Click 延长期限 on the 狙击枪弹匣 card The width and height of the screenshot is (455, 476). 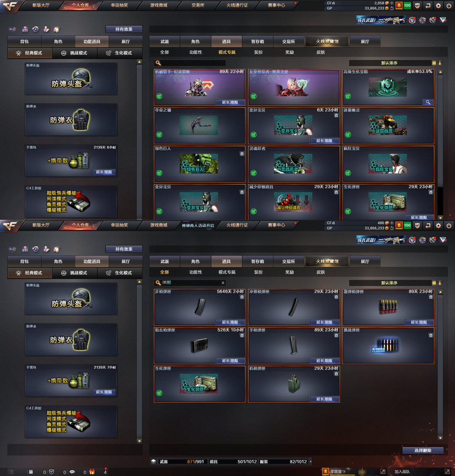coord(230,360)
